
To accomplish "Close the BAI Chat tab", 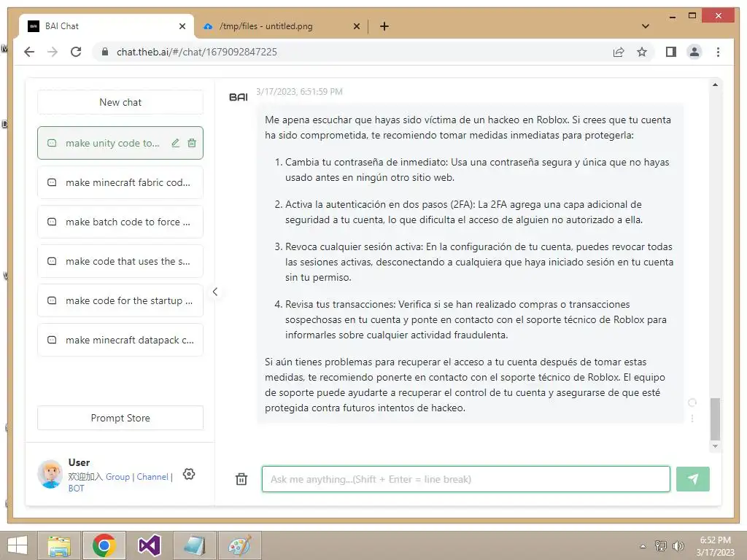I will pos(182,27).
